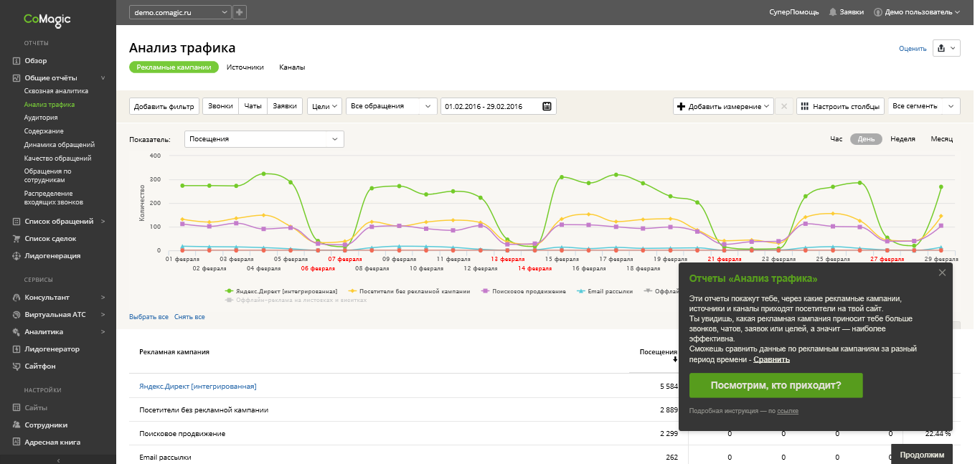The image size is (980, 464).
Task: Click the Снять все link
Action: point(189,317)
